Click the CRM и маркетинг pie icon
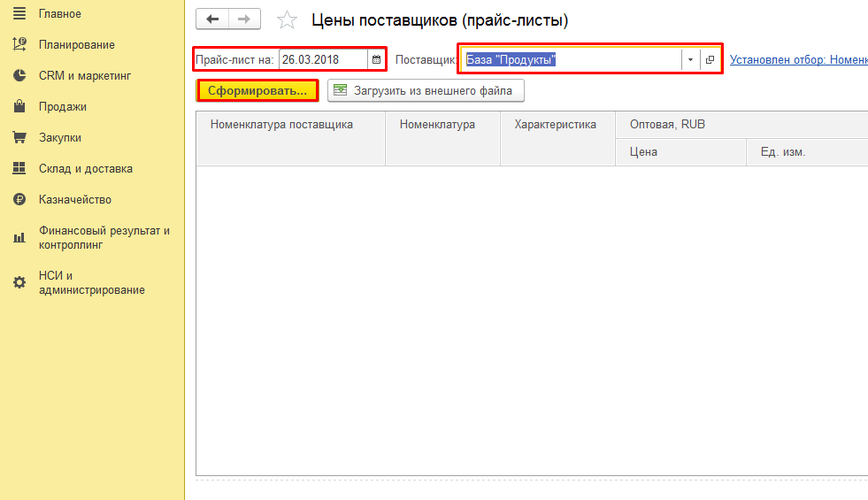 coord(19,76)
